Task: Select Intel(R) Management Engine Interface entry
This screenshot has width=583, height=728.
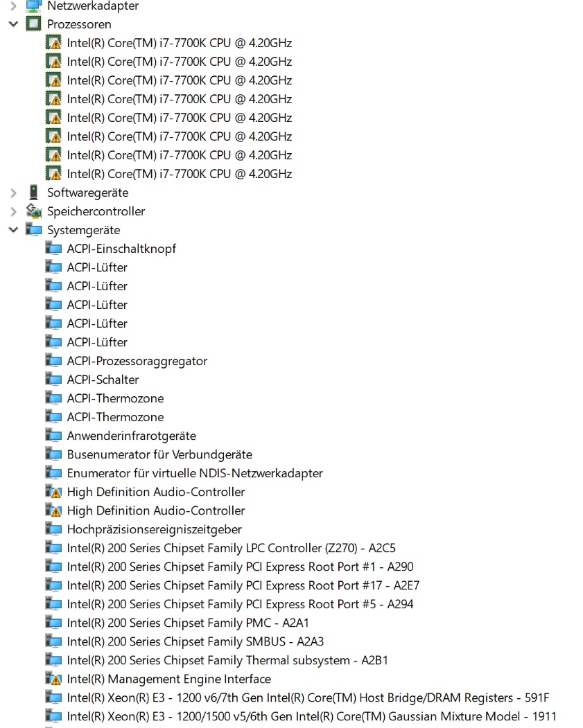Action: [168, 679]
